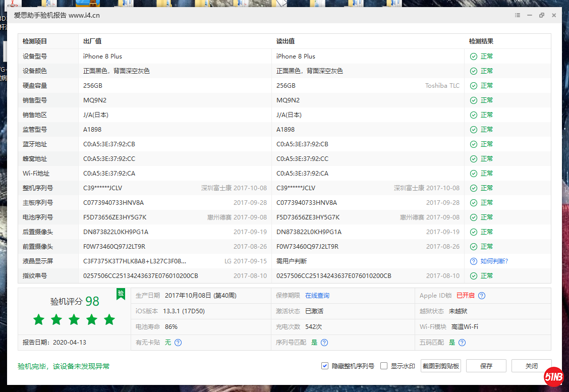This screenshot has width=569, height=392.
Task: Click help icon beside 序列号匹配
Action: [324, 343]
